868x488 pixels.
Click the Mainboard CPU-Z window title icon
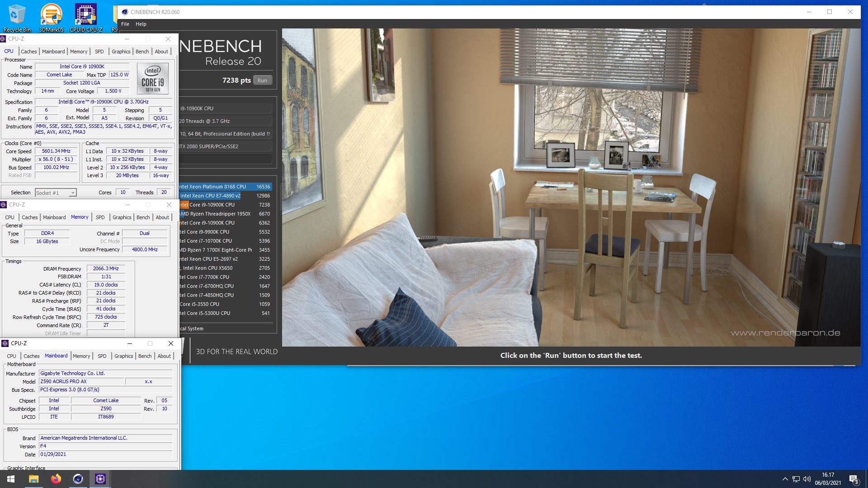click(5, 343)
